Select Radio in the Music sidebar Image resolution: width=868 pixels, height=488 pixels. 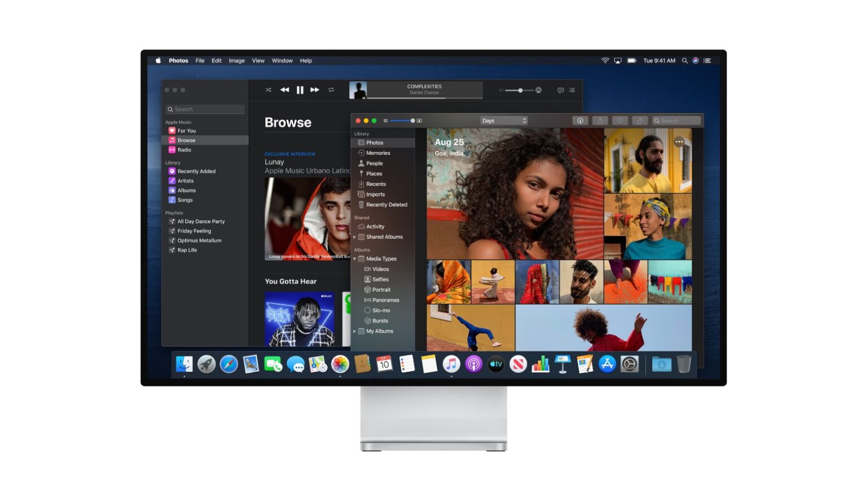click(x=184, y=150)
